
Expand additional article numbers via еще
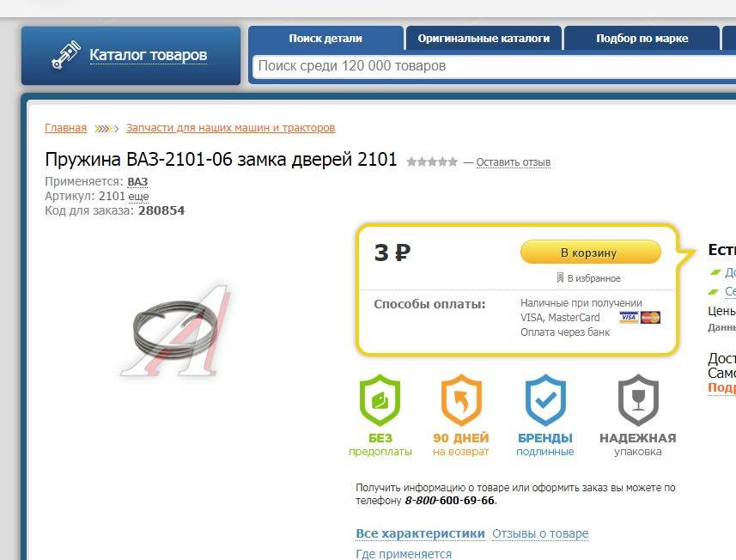coord(138,196)
